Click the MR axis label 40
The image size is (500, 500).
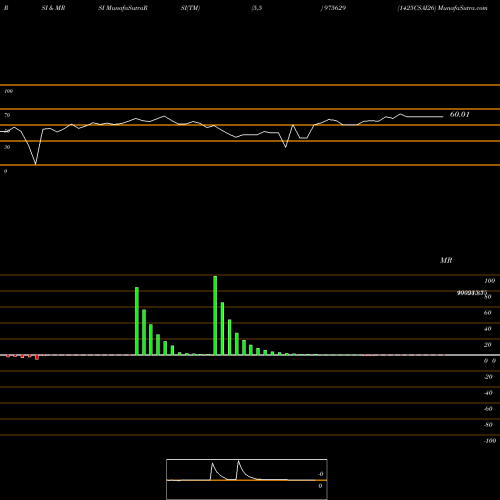point(488,329)
